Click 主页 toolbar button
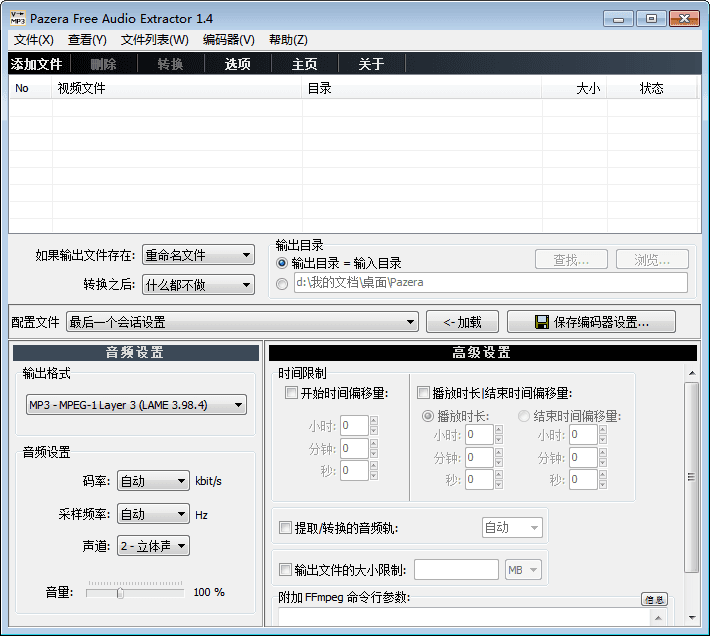The width and height of the screenshot is (710, 636). [x=305, y=64]
